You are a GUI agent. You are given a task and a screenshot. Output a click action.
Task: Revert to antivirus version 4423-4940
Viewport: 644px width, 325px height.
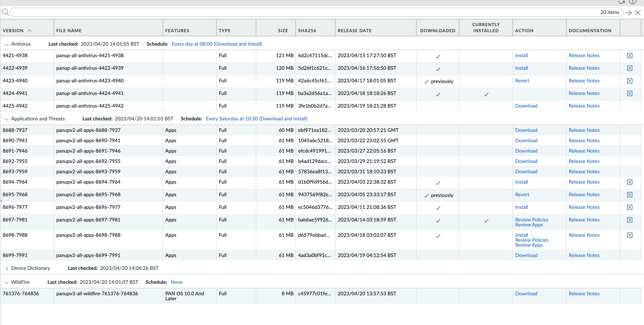click(522, 80)
